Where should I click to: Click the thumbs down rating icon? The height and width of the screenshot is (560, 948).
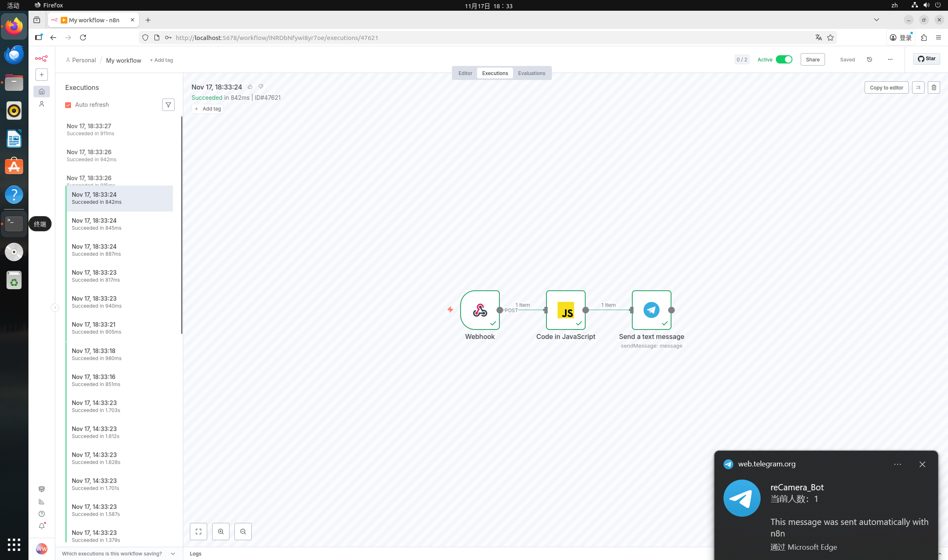(261, 87)
